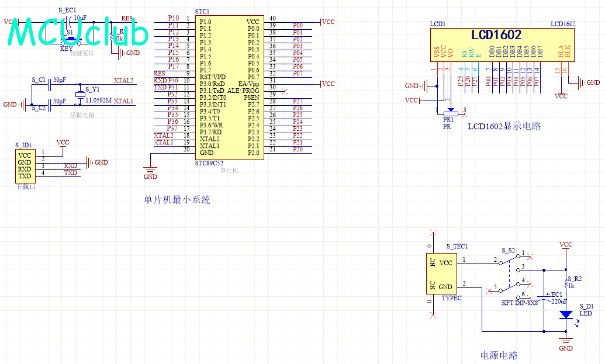This screenshot has width=605, height=364.
Task: Click the "P10" net label at MCU pin 1
Action: pos(174,18)
